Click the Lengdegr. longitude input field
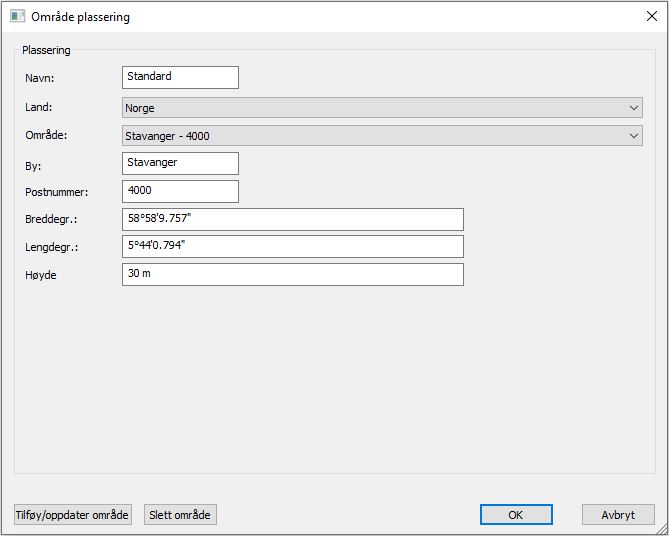 coord(292,247)
